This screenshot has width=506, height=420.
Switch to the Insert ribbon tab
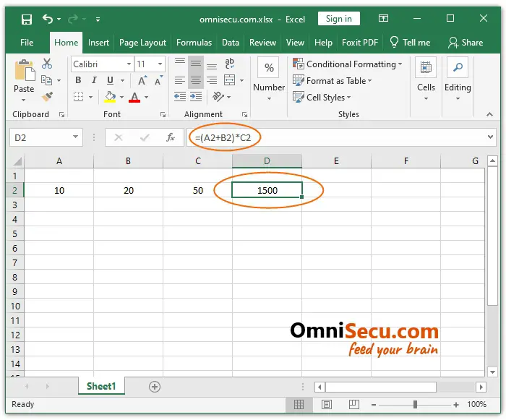98,43
